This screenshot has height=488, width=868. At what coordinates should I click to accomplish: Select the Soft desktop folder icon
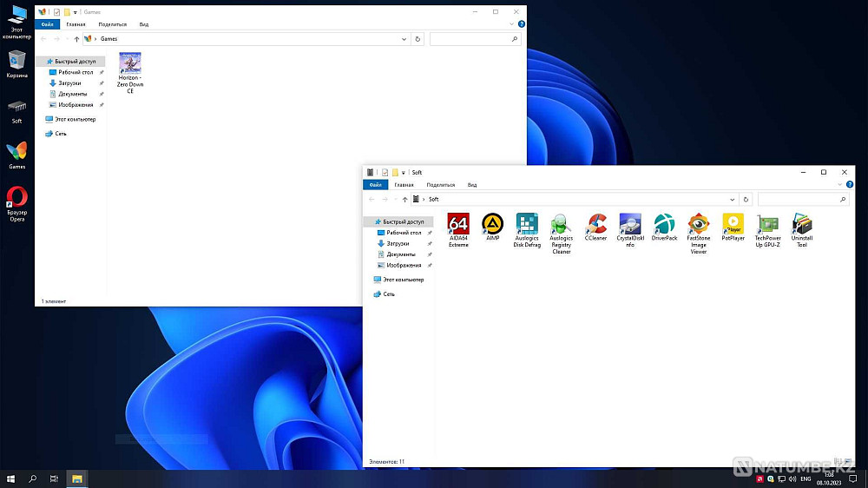click(x=16, y=111)
